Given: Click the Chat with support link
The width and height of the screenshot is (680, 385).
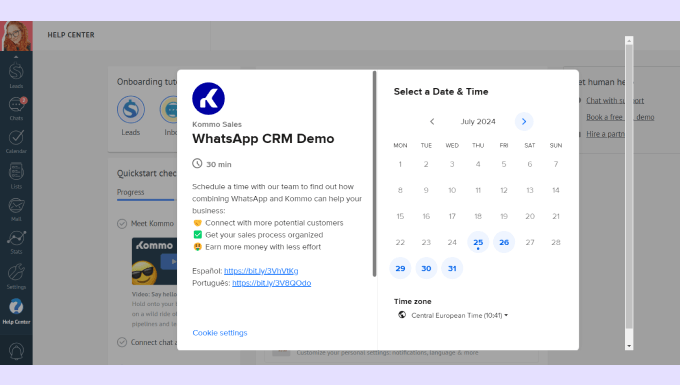Looking at the screenshot, I should [615, 101].
